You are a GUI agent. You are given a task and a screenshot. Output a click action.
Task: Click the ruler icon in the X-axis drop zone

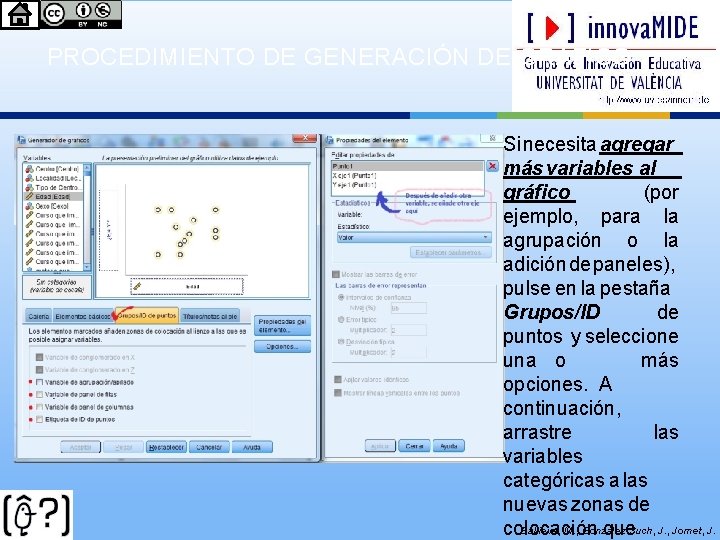coord(137,287)
